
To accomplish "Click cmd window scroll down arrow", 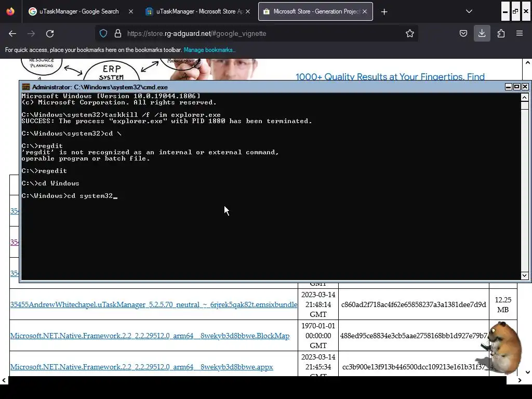I will [525, 275].
